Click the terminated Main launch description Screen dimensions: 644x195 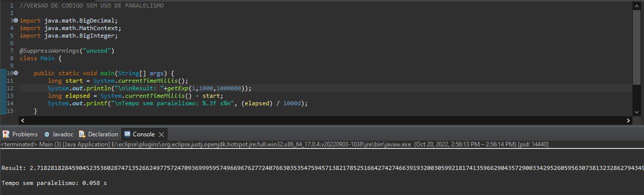point(275,144)
